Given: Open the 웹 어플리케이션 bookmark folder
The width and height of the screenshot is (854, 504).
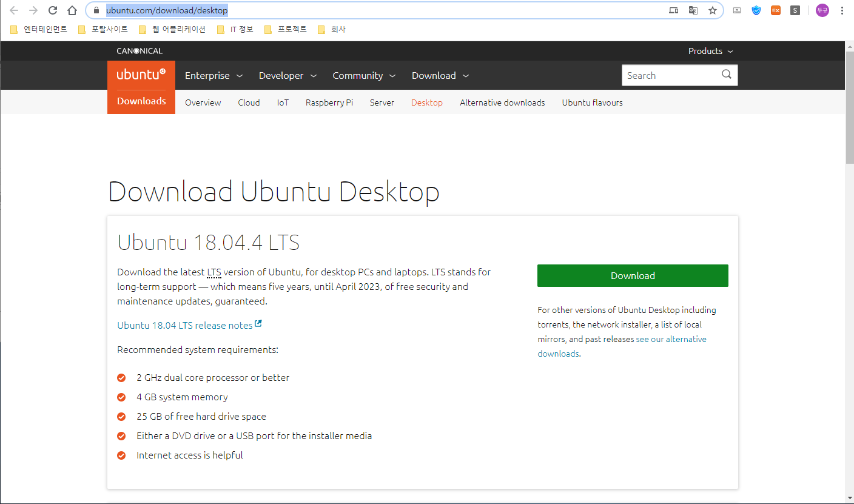Looking at the screenshot, I should click(172, 29).
